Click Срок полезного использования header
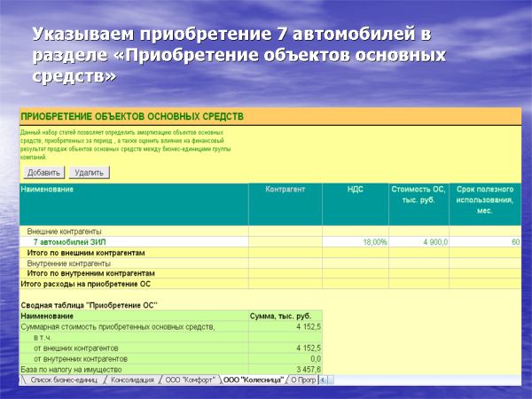Screen dimensions: 532x399 pos(485,204)
